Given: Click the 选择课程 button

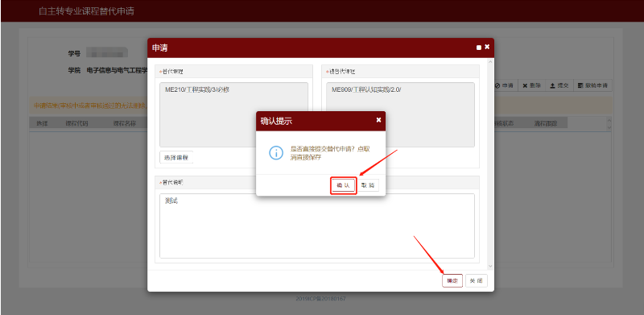Looking at the screenshot, I should [x=176, y=158].
